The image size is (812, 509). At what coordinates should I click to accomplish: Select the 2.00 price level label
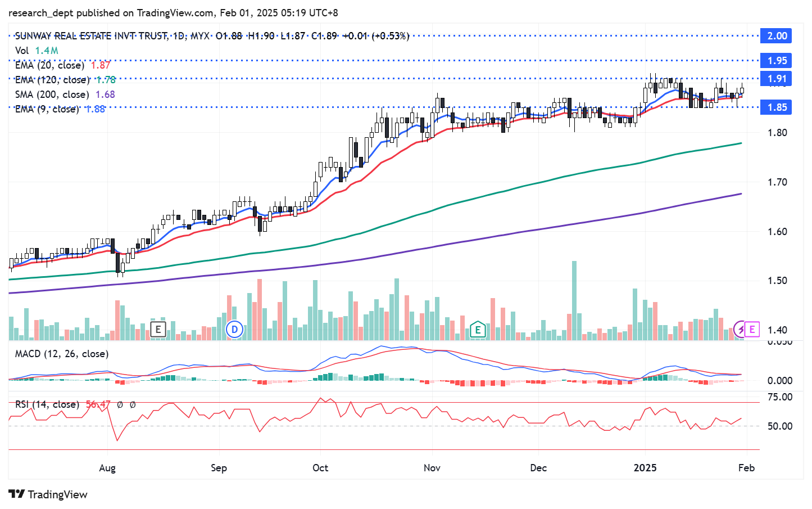click(x=777, y=36)
